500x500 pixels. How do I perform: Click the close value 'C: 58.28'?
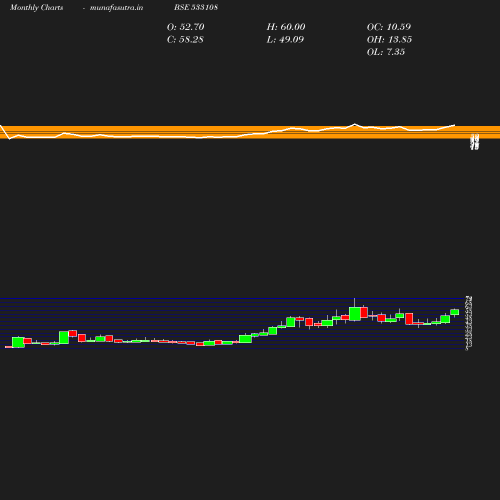pos(185,39)
